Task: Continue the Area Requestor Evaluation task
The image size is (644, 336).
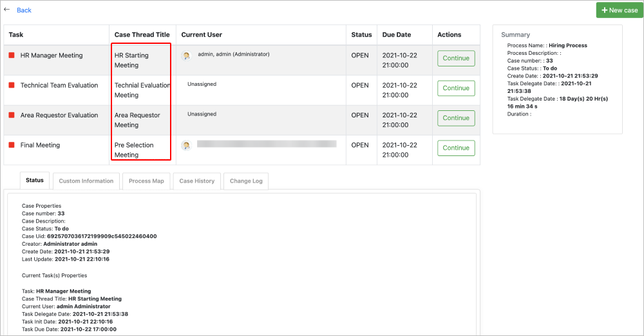Action: coord(456,118)
